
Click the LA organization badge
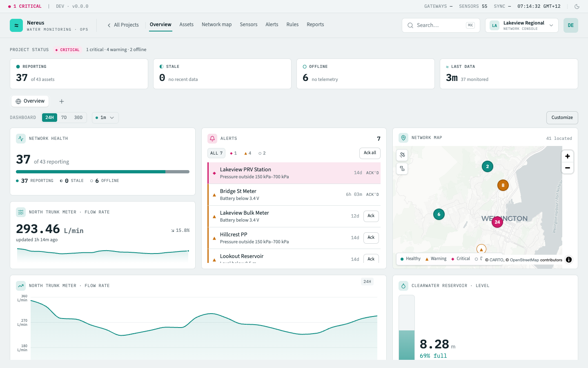494,25
